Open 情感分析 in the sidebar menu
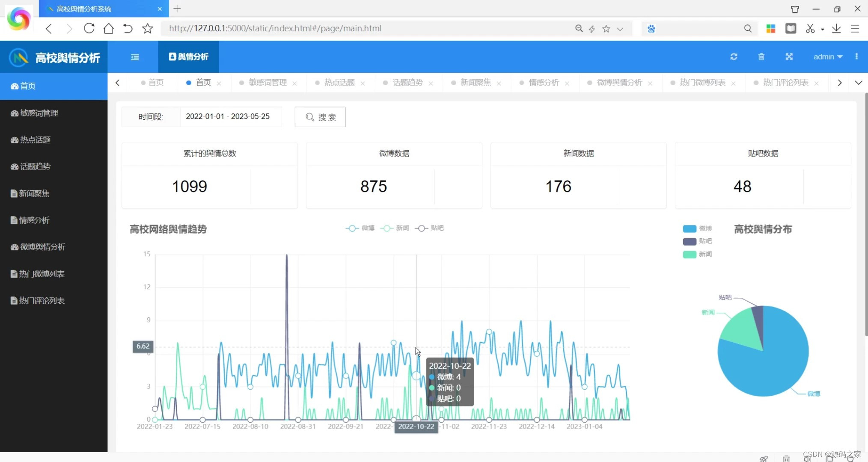The width and height of the screenshot is (868, 462). click(34, 220)
